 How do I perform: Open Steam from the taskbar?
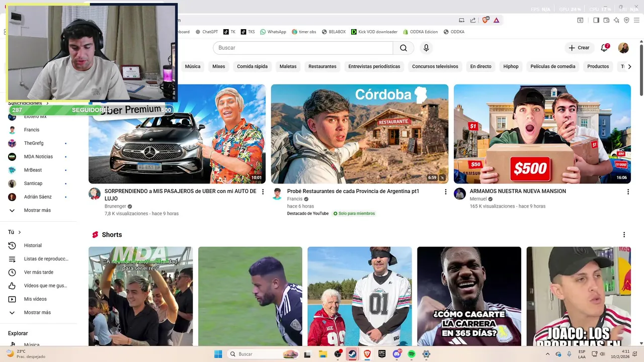pos(352,354)
